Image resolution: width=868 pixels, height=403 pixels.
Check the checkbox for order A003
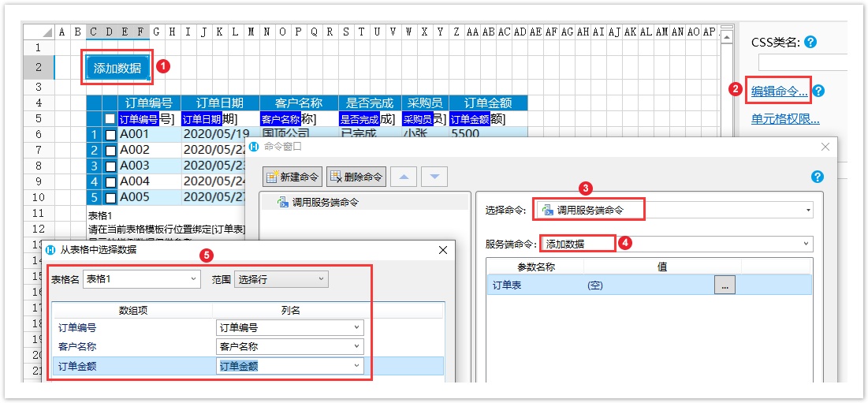(x=110, y=166)
